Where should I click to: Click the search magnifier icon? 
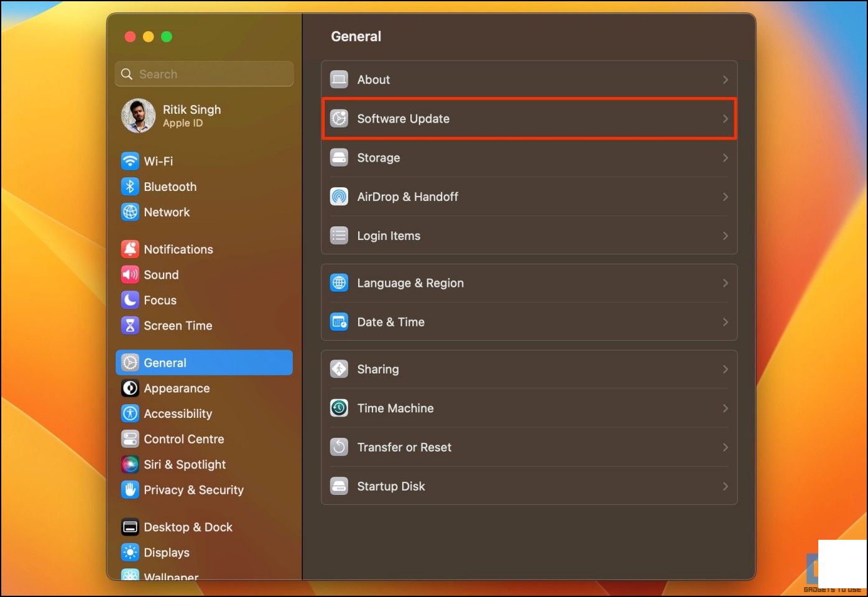127,74
